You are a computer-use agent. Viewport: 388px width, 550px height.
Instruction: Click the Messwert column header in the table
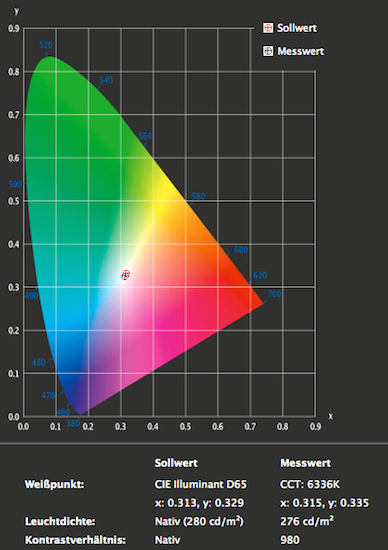coord(306,463)
